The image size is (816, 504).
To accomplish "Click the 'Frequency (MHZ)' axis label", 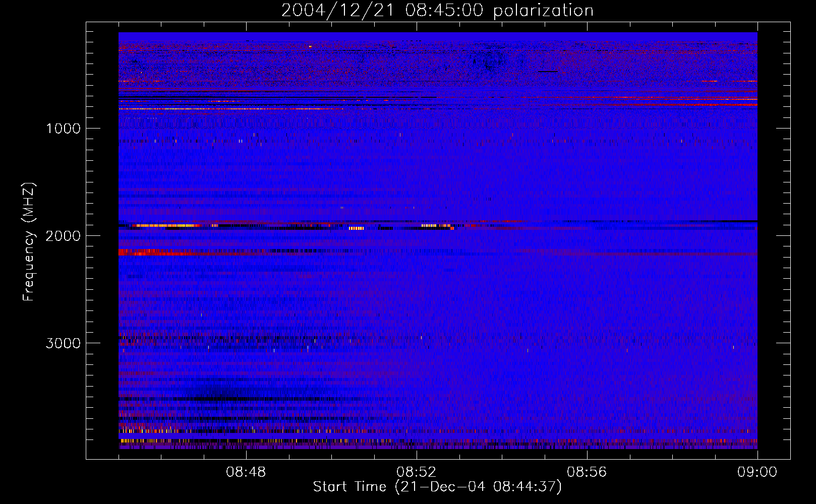I will [x=29, y=242].
